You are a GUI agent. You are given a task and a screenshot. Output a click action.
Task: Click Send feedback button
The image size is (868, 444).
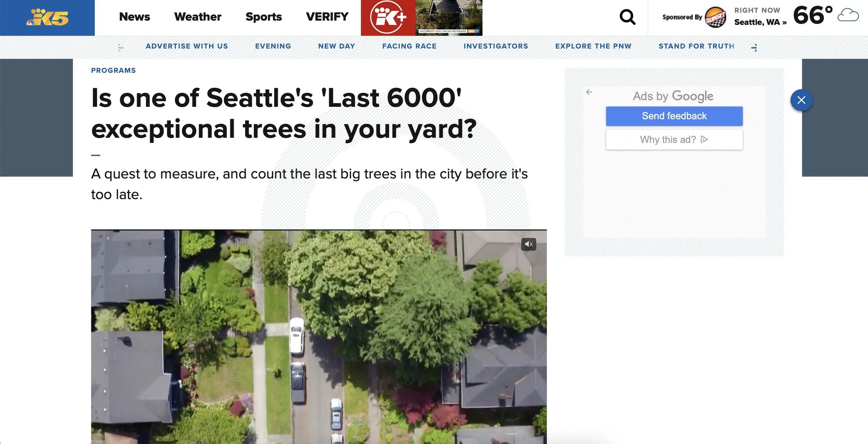click(674, 116)
